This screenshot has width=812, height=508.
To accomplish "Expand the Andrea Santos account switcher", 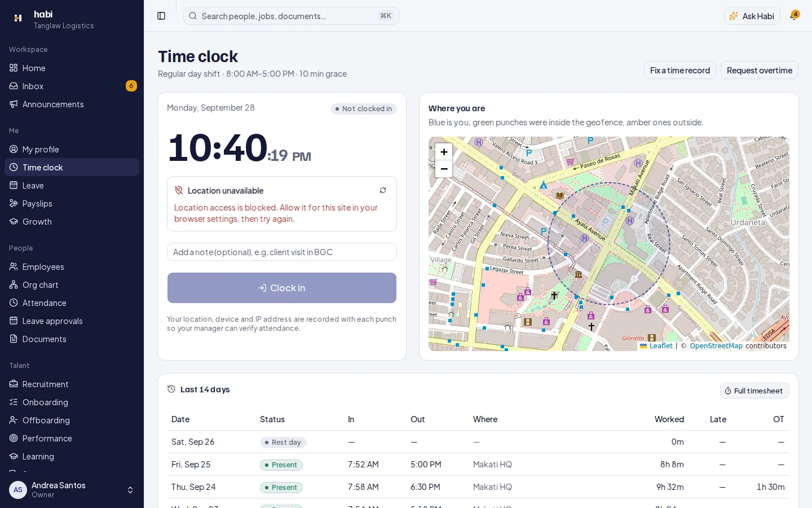I will click(130, 490).
